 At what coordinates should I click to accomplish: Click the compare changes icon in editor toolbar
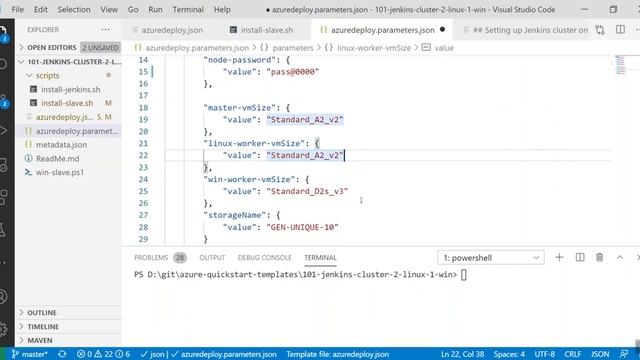pos(600,30)
